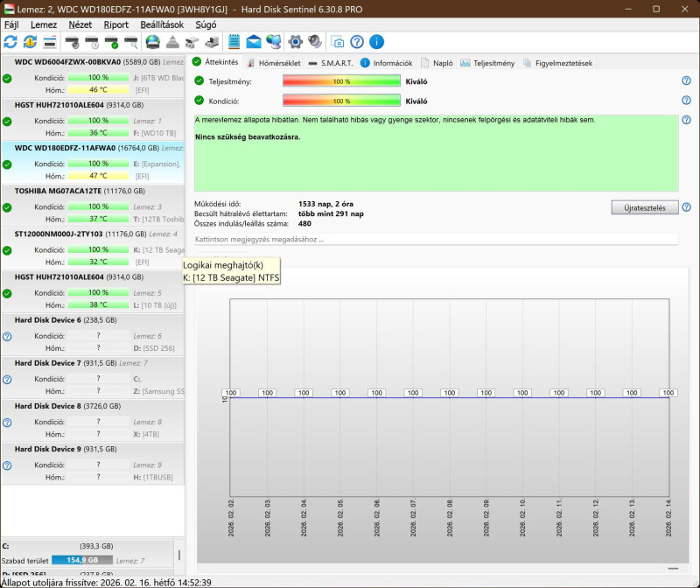Click help icon beside Teljesítmény Kiváló row
This screenshot has width=700, height=588.
tap(686, 80)
